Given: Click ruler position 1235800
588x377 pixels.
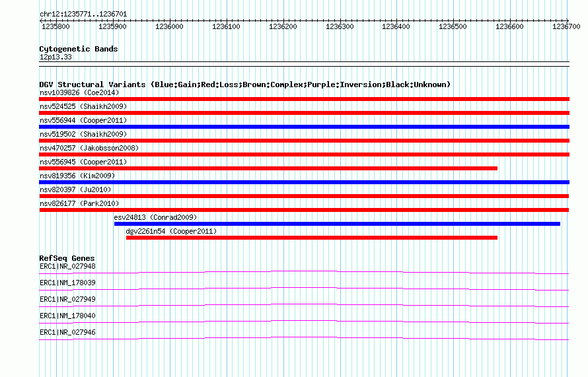Looking at the screenshot, I should click(55, 26).
